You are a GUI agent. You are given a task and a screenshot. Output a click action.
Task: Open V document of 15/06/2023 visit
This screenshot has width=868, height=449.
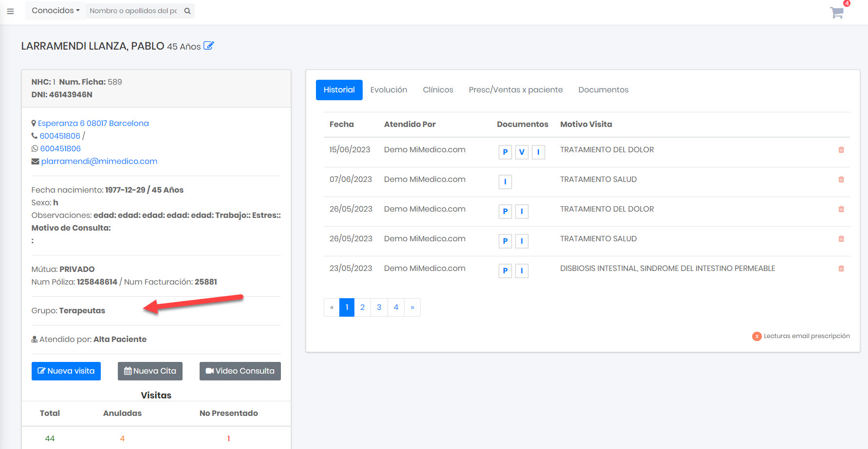[x=521, y=152]
